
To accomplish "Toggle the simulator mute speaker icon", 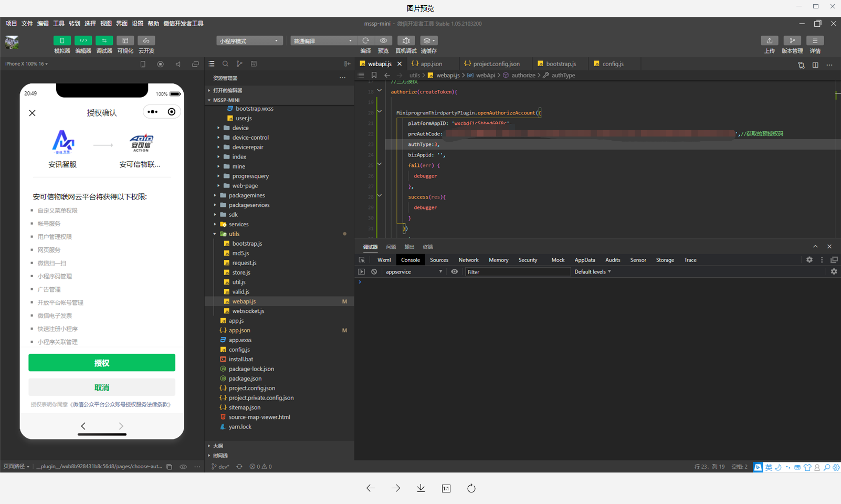I will pos(178,64).
